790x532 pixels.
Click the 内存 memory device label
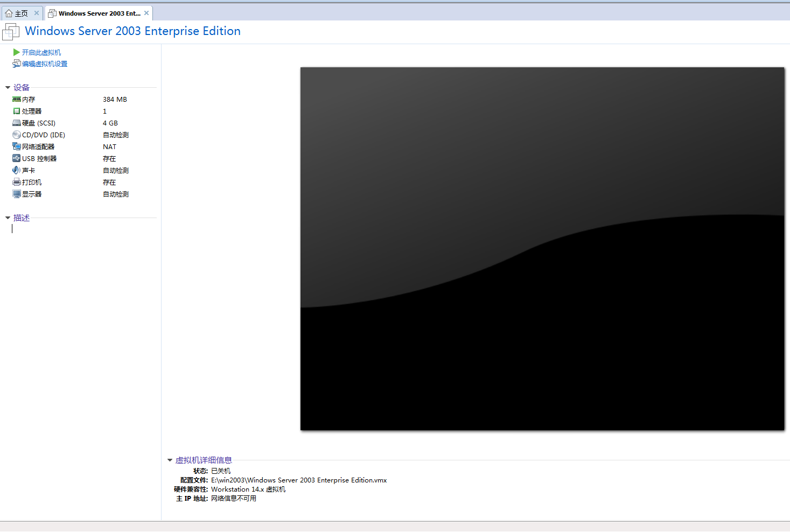point(29,99)
